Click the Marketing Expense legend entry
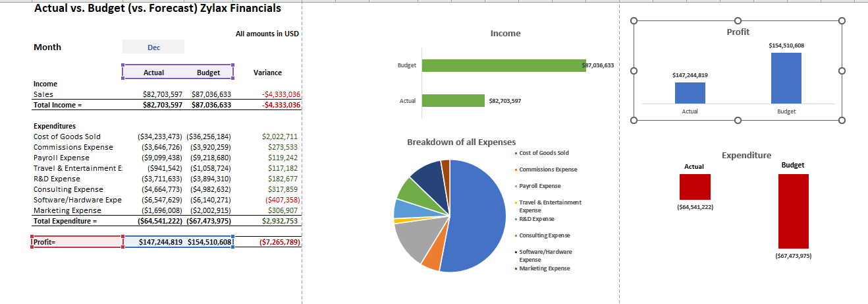 [x=544, y=268]
